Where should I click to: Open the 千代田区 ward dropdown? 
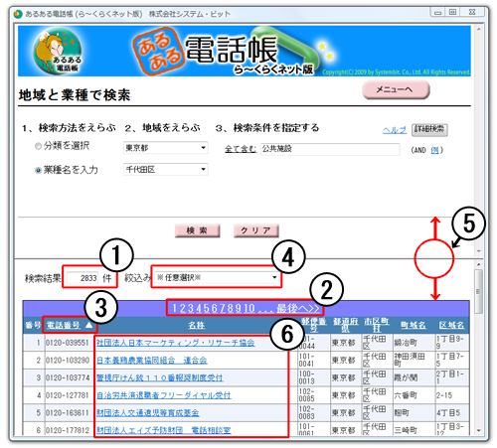pyautogui.click(x=166, y=169)
